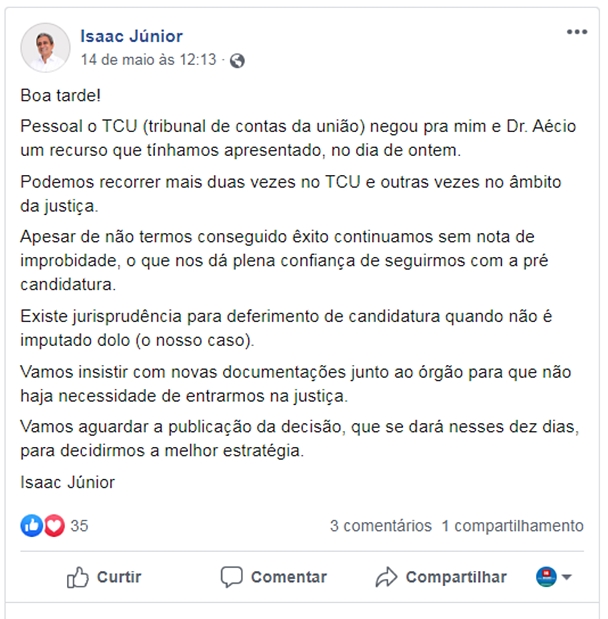Open the three-dot post options menu
Image resolution: width=608 pixels, height=619 pixels.
point(577,32)
